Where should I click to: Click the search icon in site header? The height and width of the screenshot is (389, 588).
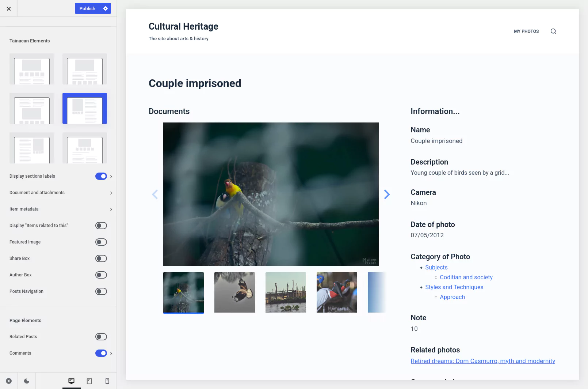[x=553, y=31]
